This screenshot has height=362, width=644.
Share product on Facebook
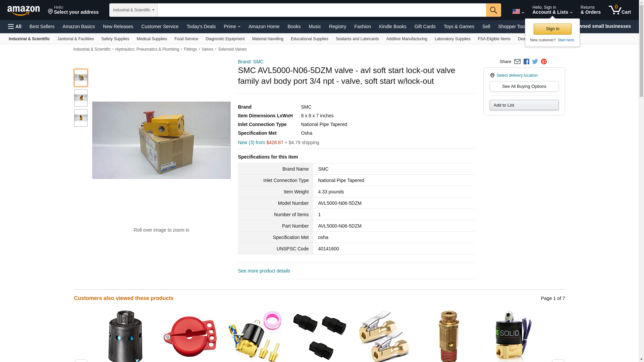pyautogui.click(x=526, y=62)
